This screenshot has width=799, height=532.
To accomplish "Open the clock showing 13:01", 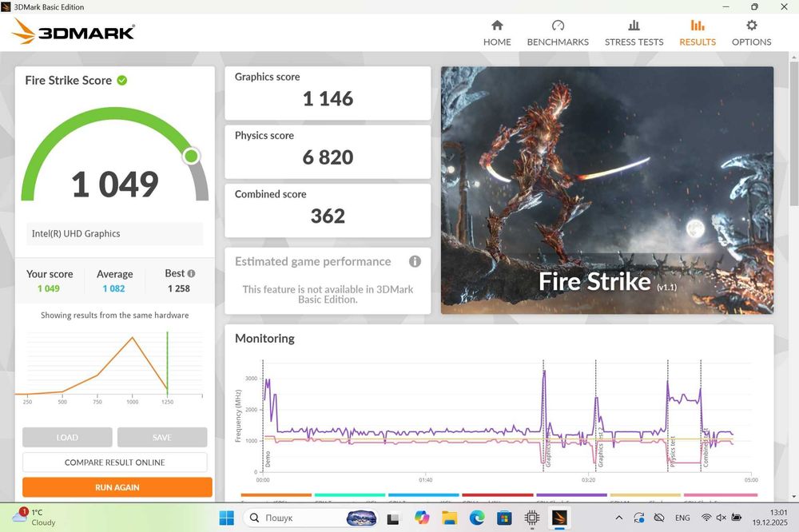I will 769,518.
